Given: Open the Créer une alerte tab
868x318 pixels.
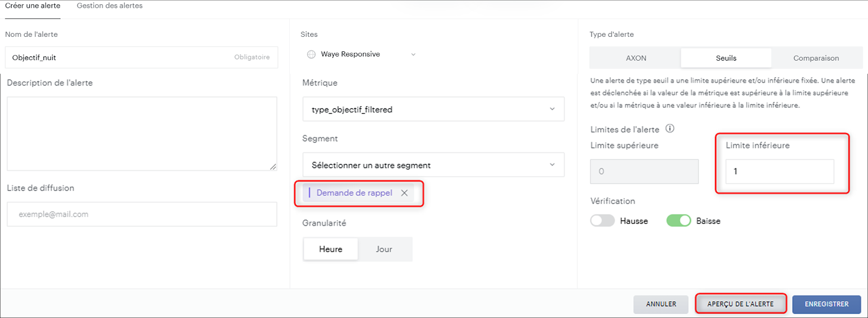Looking at the screenshot, I should tap(33, 5).
